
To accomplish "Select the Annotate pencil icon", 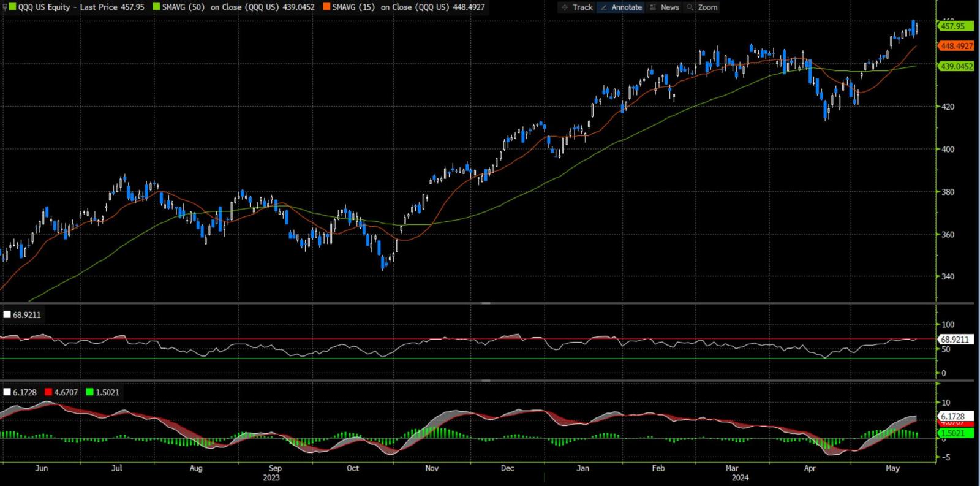I will tap(604, 7).
